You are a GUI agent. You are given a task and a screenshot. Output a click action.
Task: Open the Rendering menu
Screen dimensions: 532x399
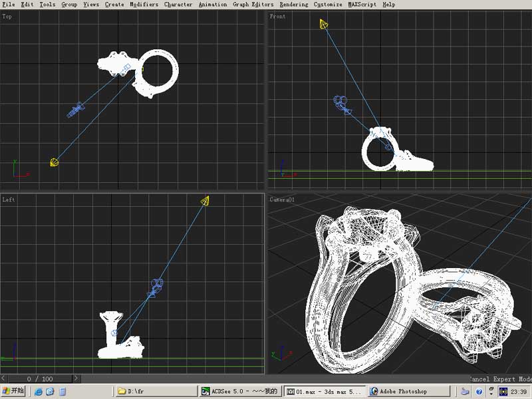pos(293,5)
